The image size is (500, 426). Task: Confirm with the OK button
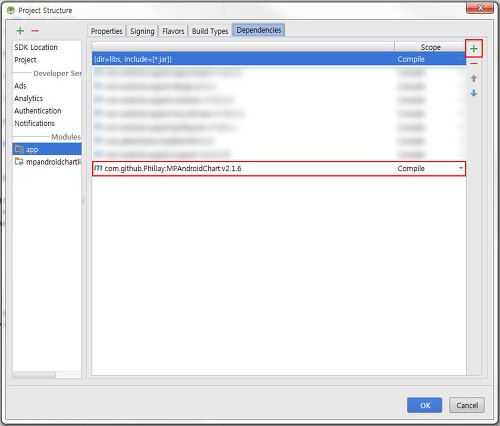click(x=425, y=405)
